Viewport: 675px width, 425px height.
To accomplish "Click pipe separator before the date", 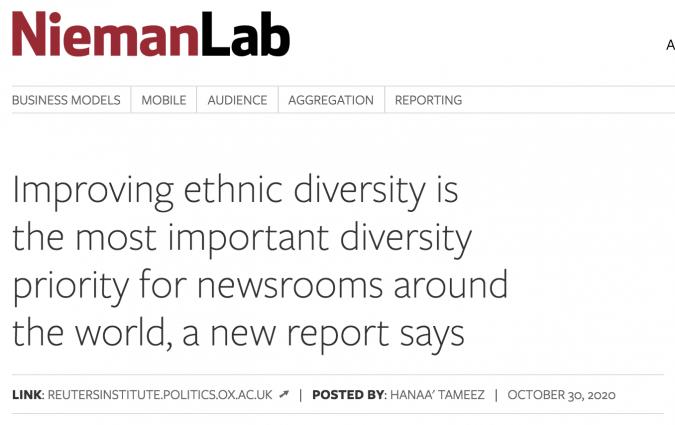I will pos(496,395).
